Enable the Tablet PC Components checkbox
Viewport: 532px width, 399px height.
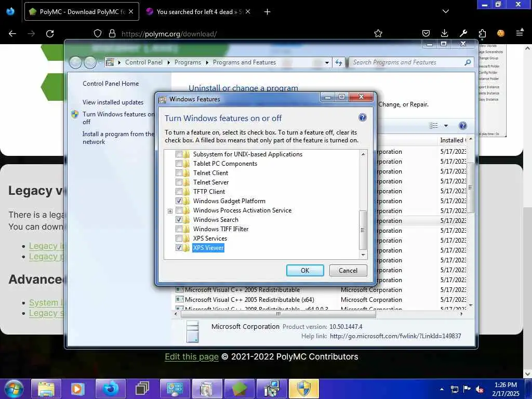179,164
